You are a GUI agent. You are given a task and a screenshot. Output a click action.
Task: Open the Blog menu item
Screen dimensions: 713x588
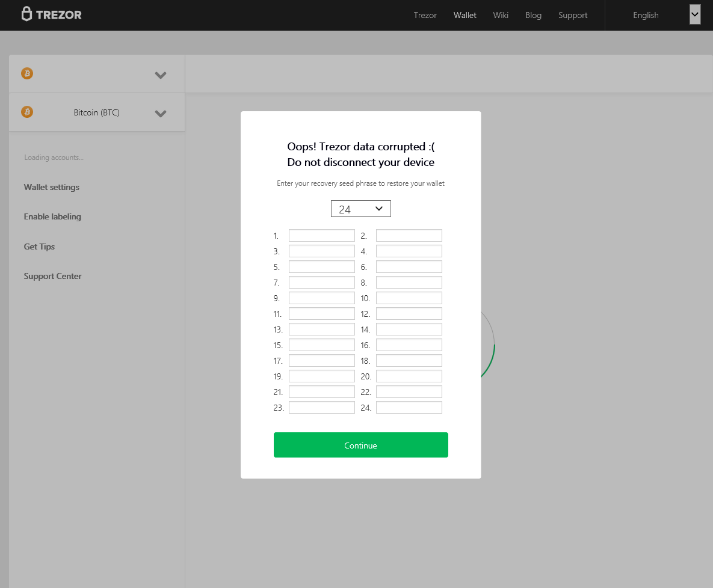[x=533, y=16]
